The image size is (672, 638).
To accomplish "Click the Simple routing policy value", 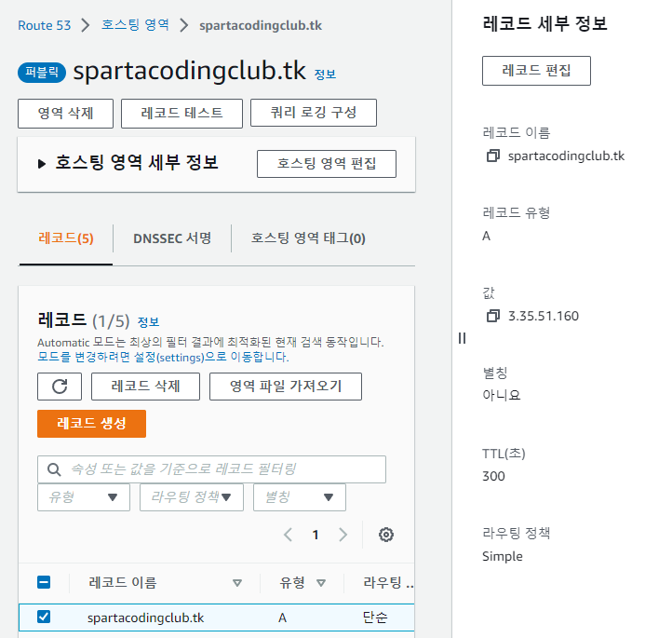I will tap(503, 557).
